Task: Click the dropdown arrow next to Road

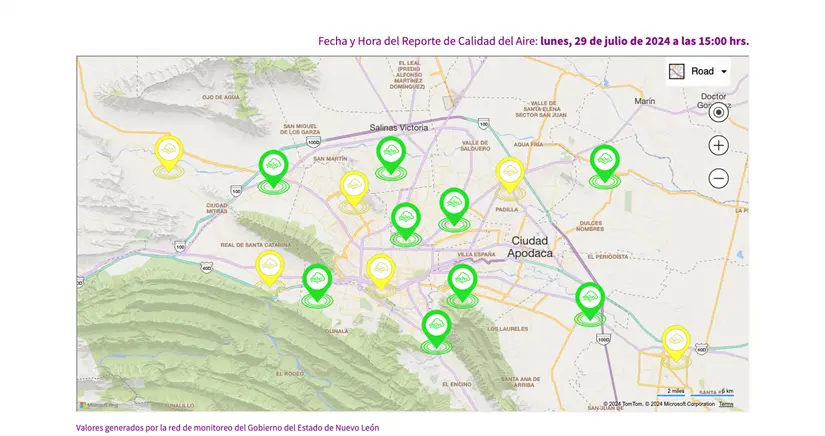Action: pos(723,72)
